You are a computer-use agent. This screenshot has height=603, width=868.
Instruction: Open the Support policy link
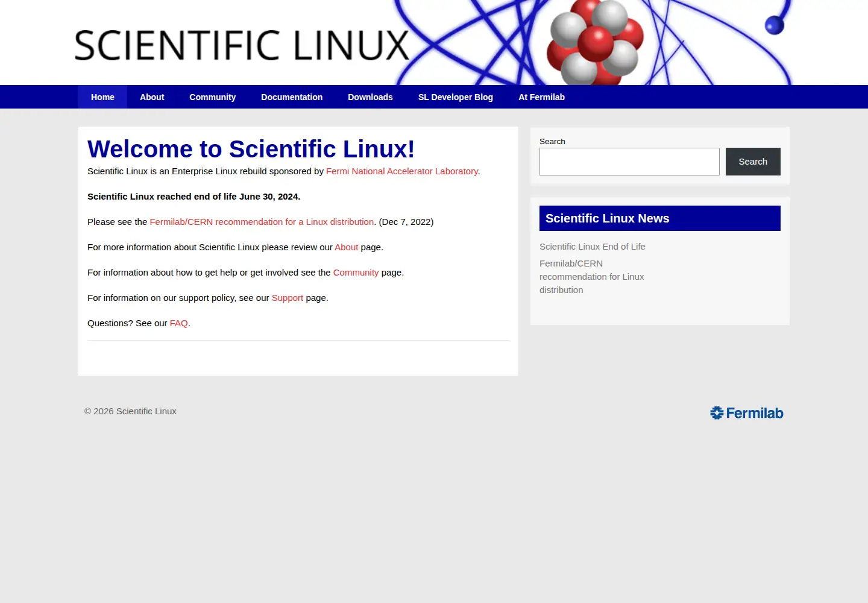pos(288,298)
